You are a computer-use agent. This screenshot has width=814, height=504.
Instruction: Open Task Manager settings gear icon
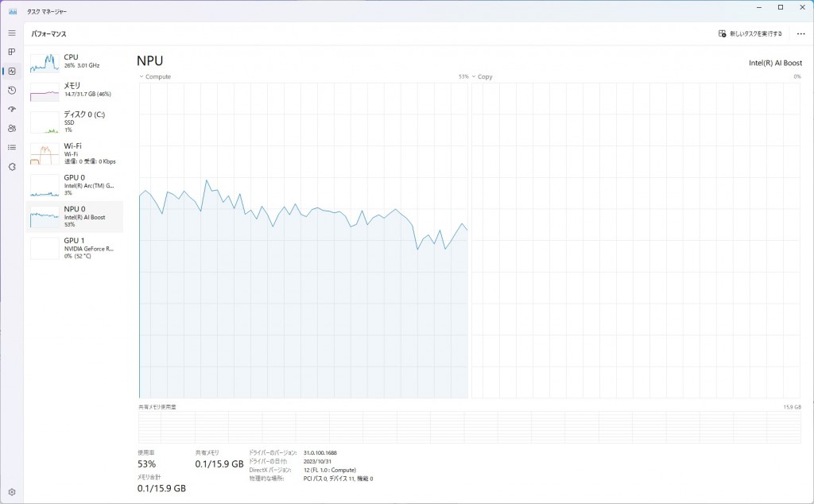coord(12,492)
